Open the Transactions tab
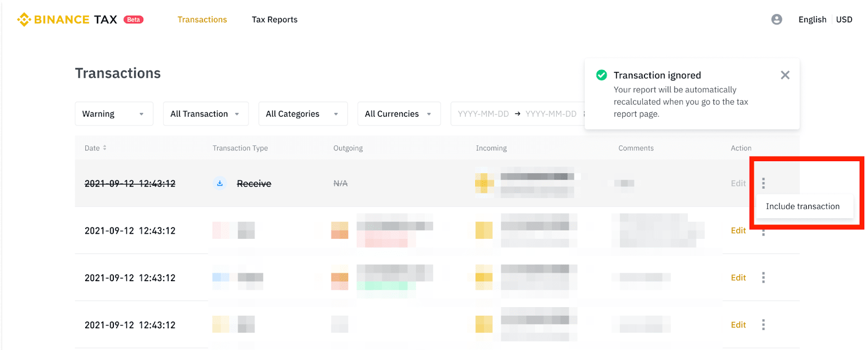 click(x=202, y=20)
